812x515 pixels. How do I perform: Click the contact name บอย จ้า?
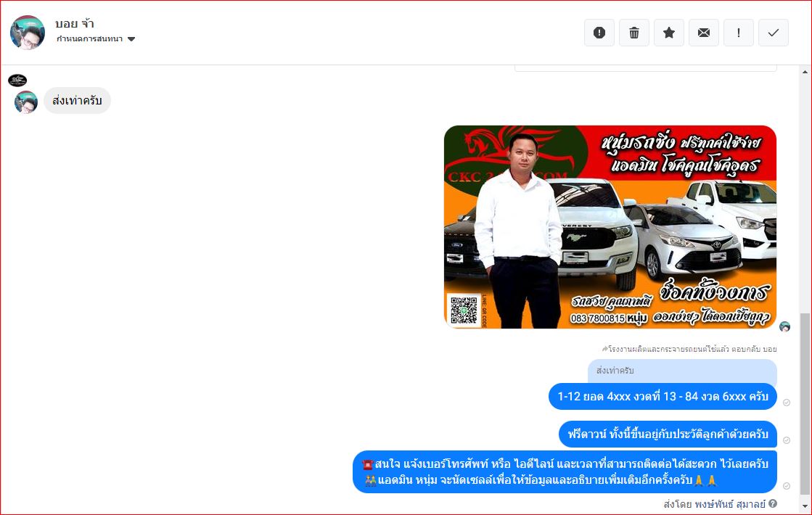(x=75, y=23)
